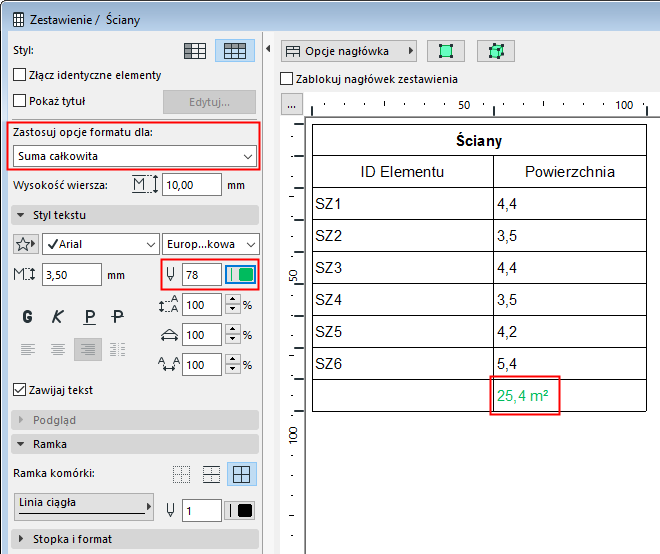The height and width of the screenshot is (554, 660).
Task: Align text to the right
Action: (x=88, y=349)
